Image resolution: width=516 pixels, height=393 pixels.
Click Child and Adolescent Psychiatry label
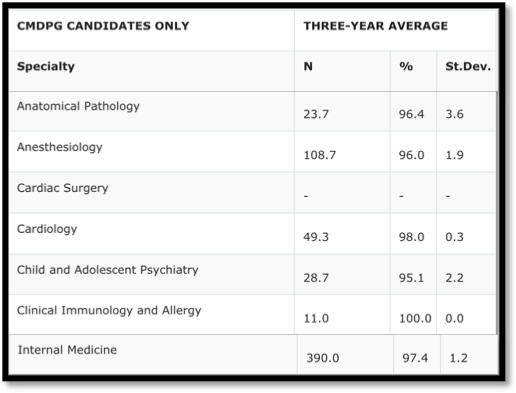click(x=108, y=270)
